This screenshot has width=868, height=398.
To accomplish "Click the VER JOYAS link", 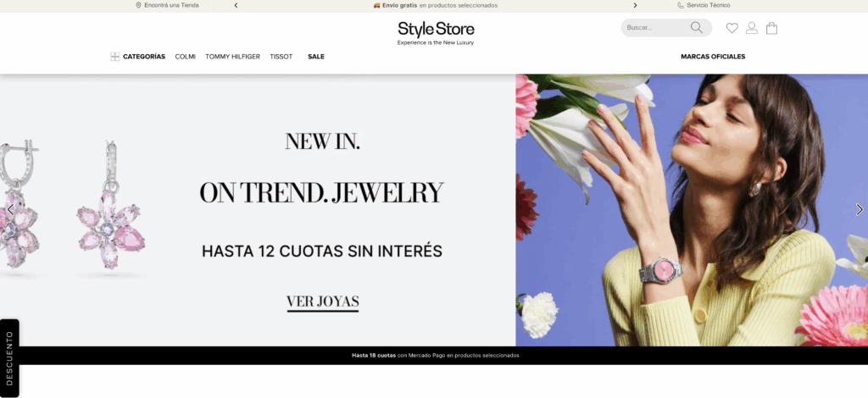I will (323, 302).
